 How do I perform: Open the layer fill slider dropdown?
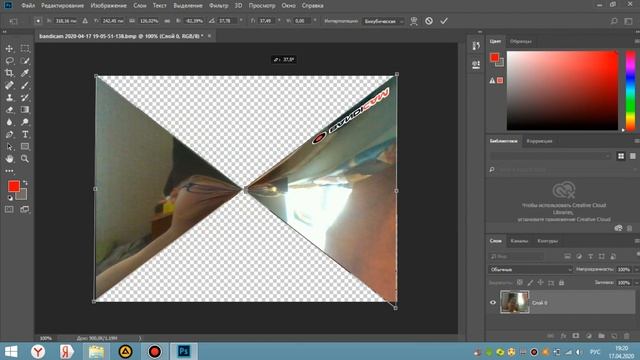636,282
